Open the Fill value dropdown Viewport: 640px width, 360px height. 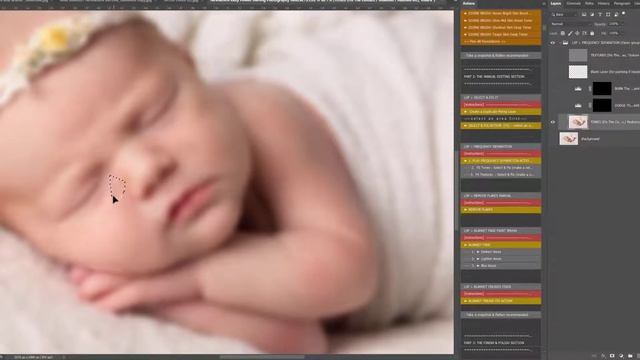(x=622, y=33)
